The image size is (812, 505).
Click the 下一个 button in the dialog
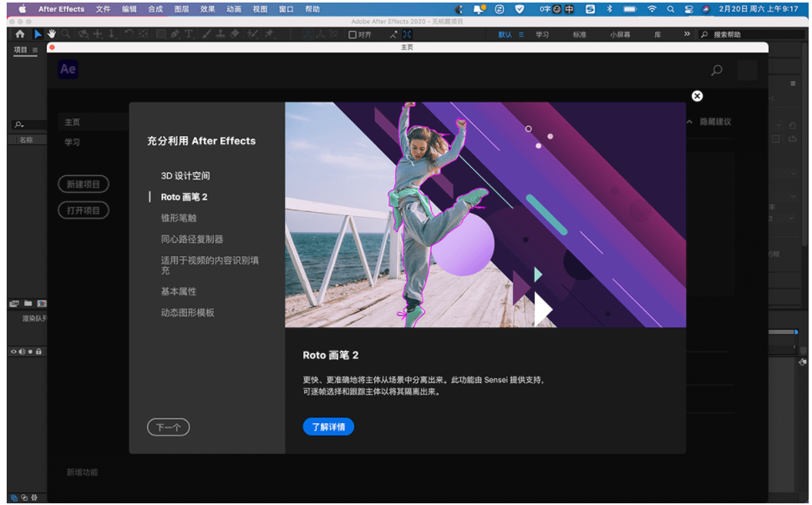pos(167,427)
